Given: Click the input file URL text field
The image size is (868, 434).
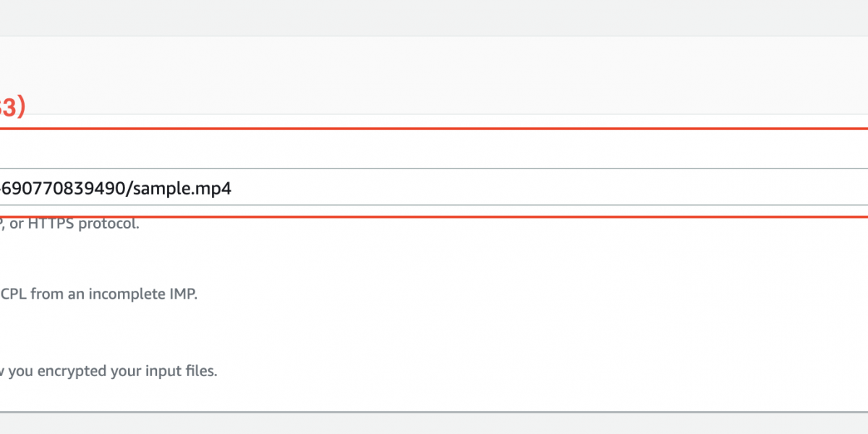Looking at the screenshot, I should tap(434, 188).
